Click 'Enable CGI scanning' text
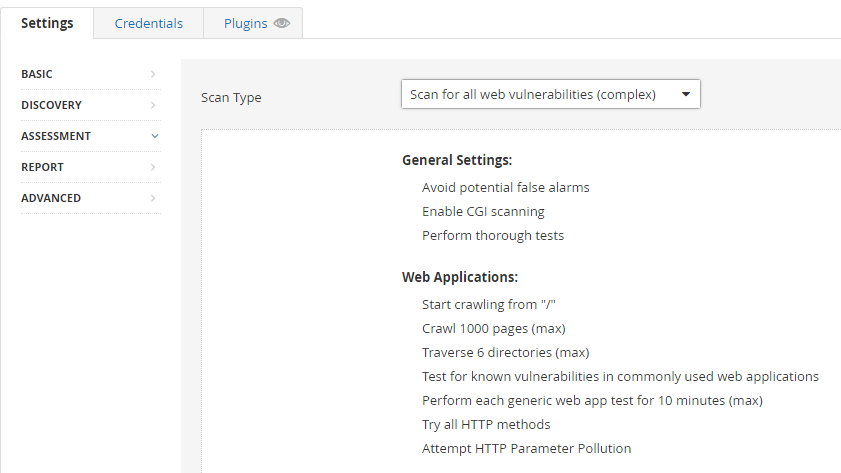This screenshot has width=841, height=473. [x=483, y=211]
